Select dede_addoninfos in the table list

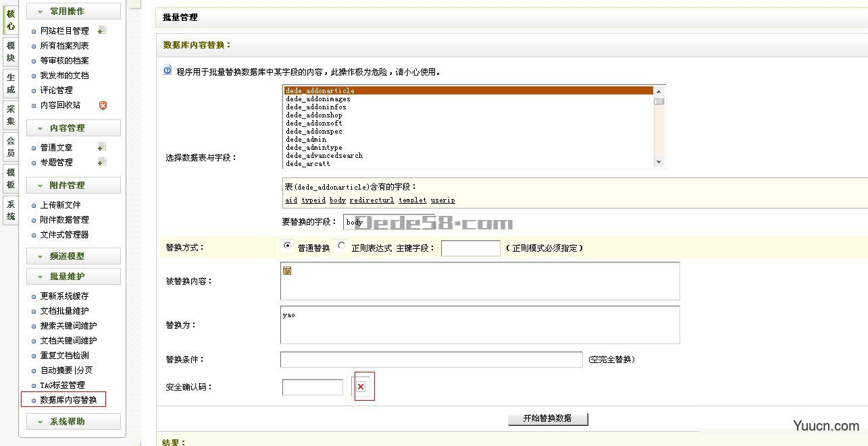coord(467,107)
